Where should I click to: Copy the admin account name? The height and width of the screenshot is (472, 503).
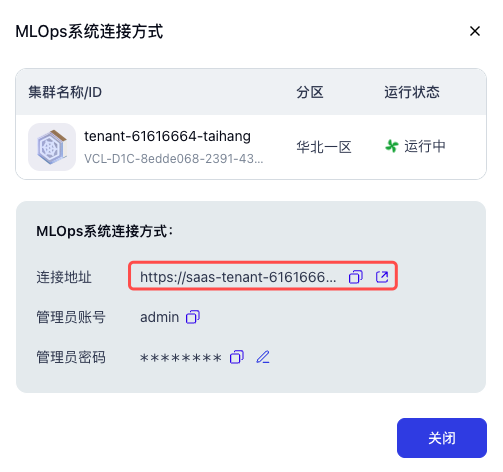193,317
